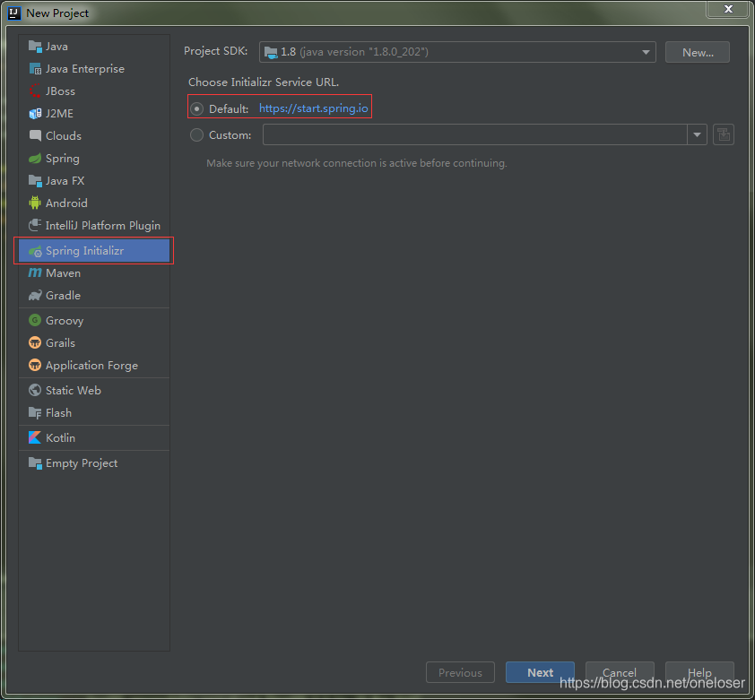Click the Java FX folder icon

click(35, 180)
